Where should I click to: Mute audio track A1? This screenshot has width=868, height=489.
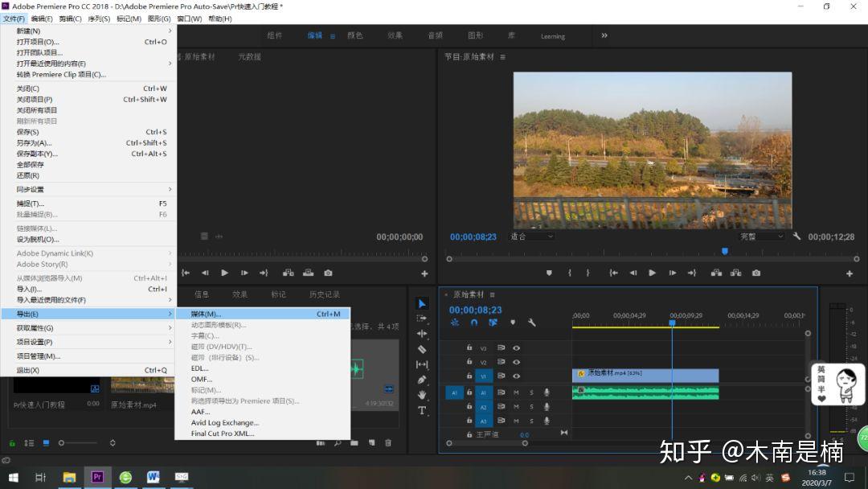[x=516, y=392]
